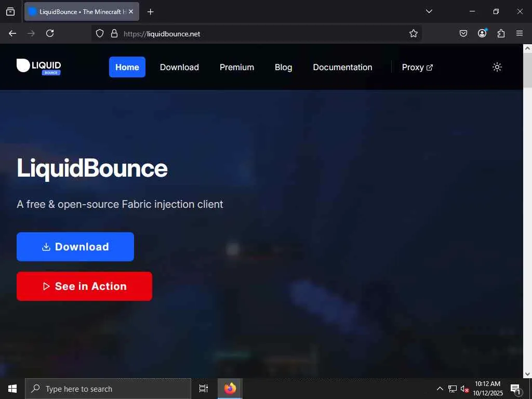Open the Download nav item
The image size is (532, 399).
pyautogui.click(x=179, y=67)
